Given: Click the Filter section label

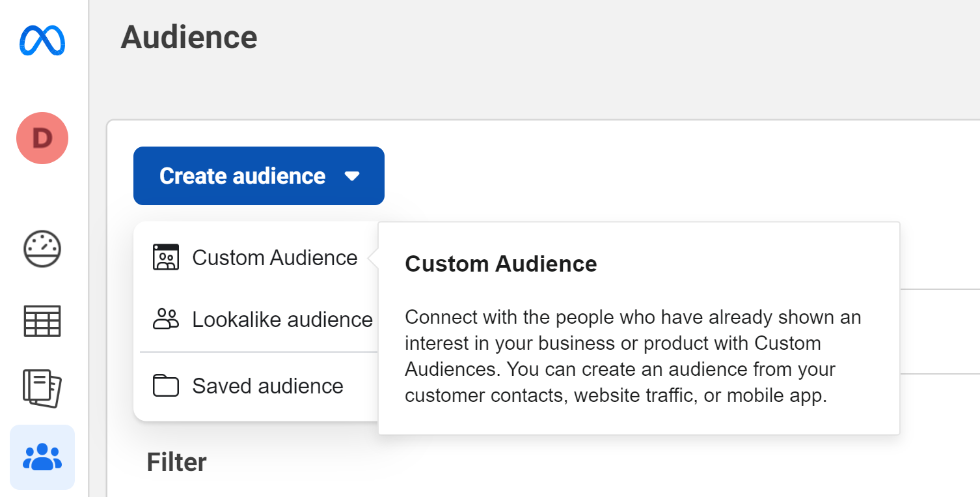Looking at the screenshot, I should [x=176, y=462].
